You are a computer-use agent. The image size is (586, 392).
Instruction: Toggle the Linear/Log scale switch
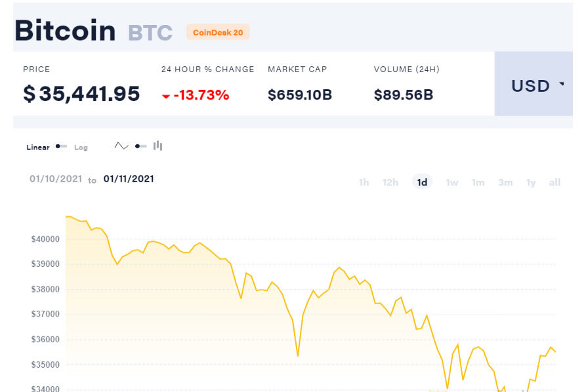point(61,147)
